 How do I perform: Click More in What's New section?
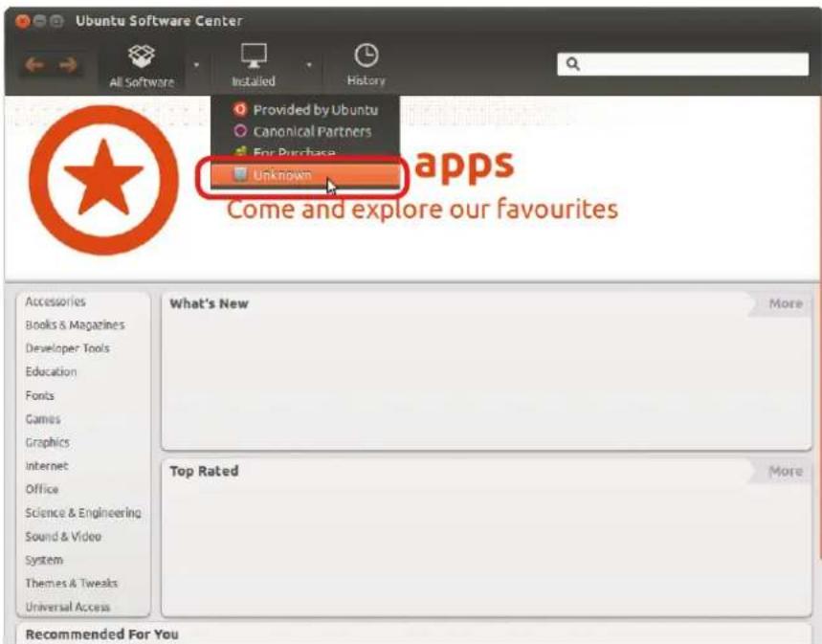(x=786, y=303)
